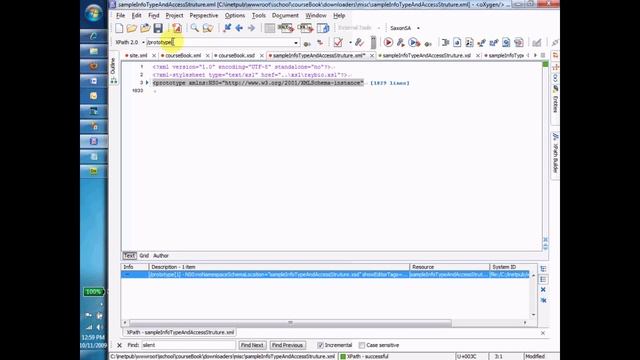
Task: Create a new document with New icon
Action: click(x=119, y=28)
